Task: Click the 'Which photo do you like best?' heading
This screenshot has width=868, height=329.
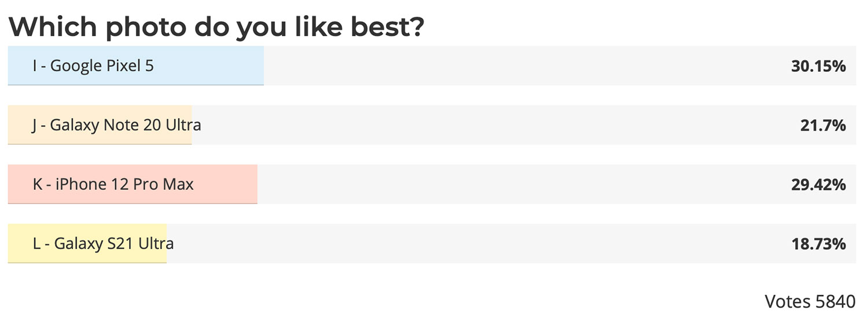Action: click(x=216, y=27)
